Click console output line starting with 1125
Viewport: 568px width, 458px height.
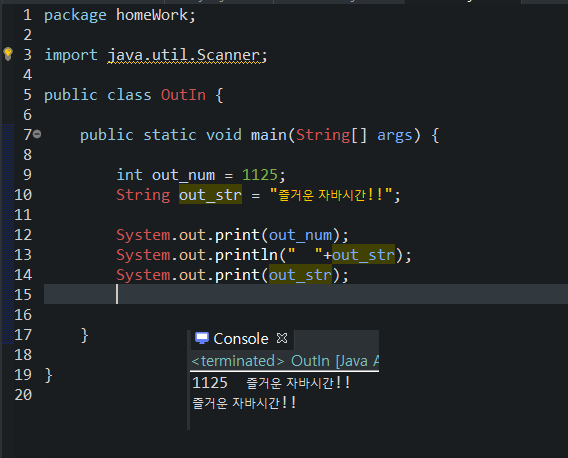coord(271,383)
